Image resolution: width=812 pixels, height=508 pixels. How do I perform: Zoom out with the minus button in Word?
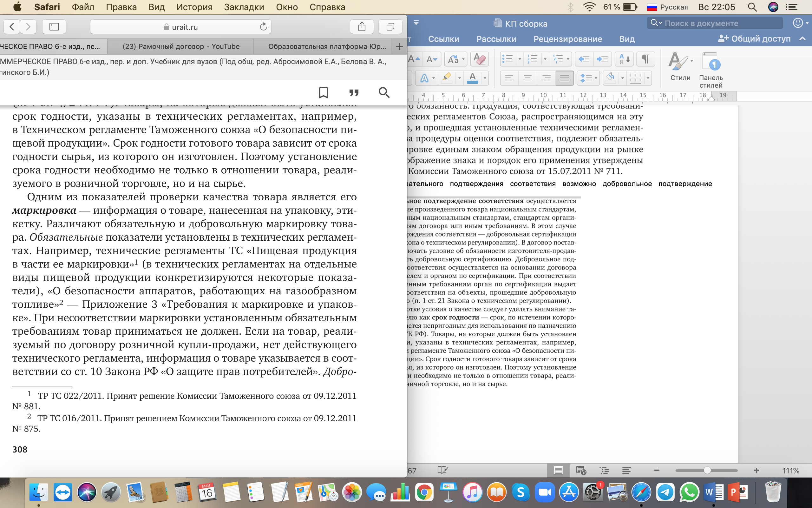pos(657,471)
